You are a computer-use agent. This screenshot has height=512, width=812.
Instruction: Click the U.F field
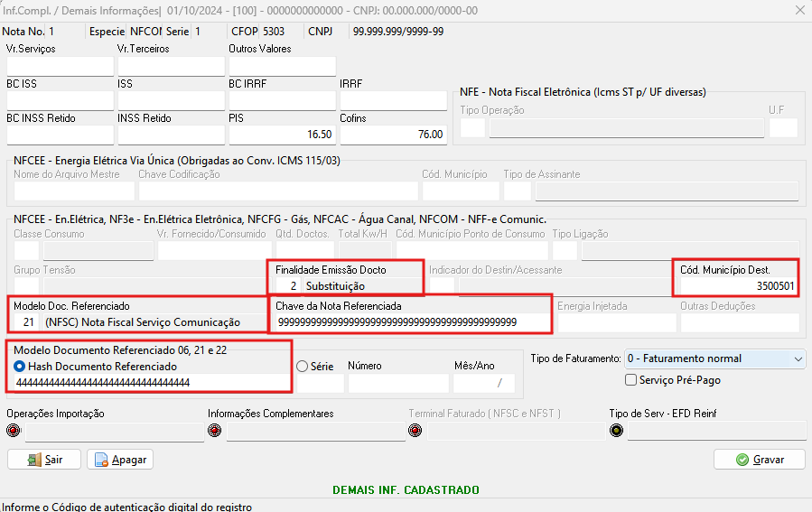(x=783, y=127)
